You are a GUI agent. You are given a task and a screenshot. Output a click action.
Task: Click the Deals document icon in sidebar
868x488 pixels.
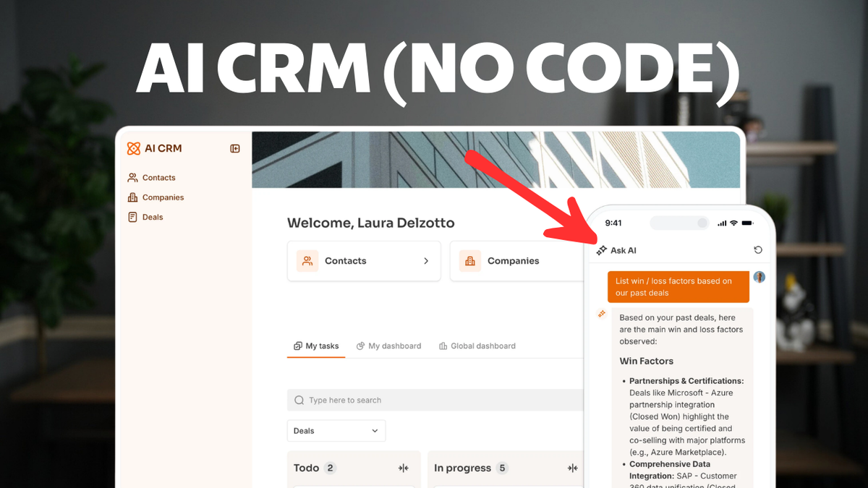[132, 217]
